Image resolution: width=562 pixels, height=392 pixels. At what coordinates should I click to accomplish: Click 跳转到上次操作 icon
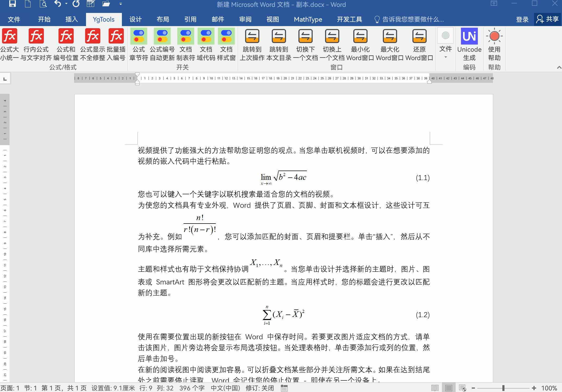(x=252, y=36)
